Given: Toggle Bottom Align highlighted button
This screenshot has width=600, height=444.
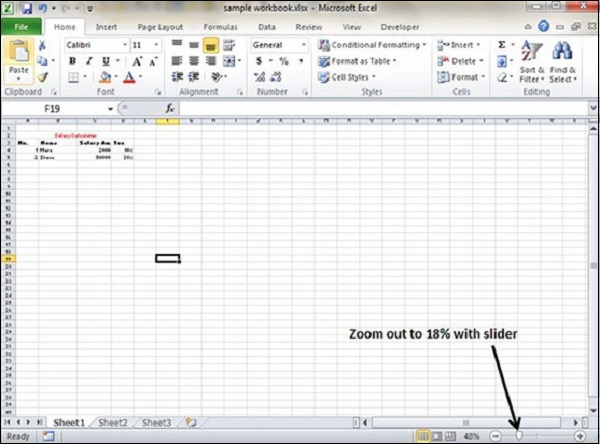Looking at the screenshot, I should pyautogui.click(x=211, y=45).
